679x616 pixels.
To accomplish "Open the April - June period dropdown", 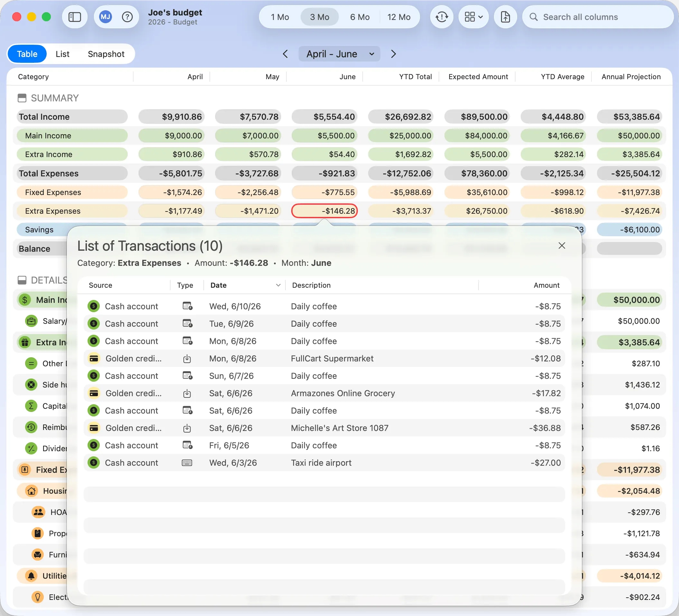I will point(339,54).
